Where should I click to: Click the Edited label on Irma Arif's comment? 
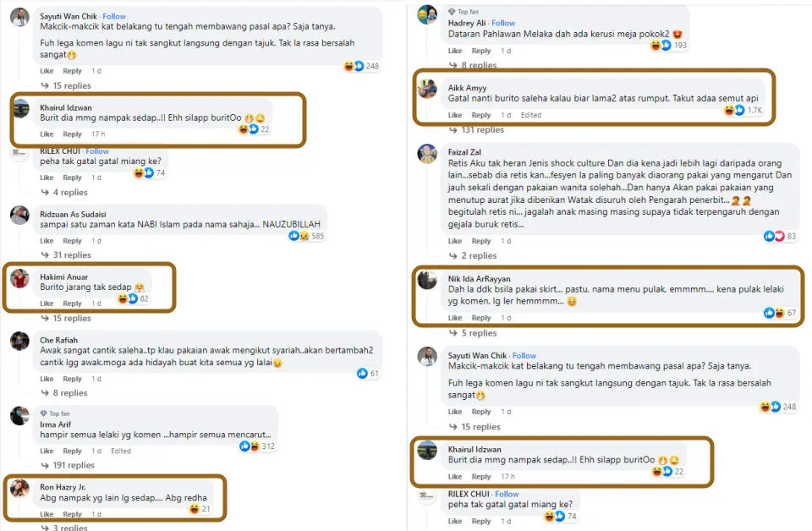(121, 451)
